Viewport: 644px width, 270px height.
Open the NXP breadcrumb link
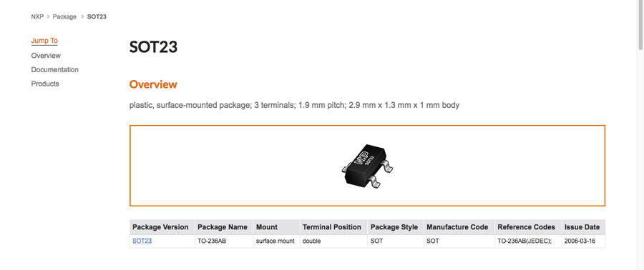tap(37, 17)
